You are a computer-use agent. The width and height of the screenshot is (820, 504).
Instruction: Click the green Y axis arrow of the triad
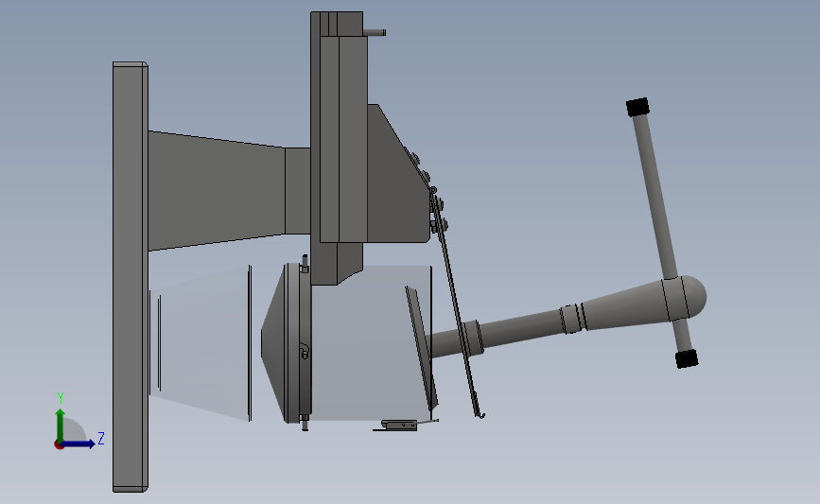61,425
